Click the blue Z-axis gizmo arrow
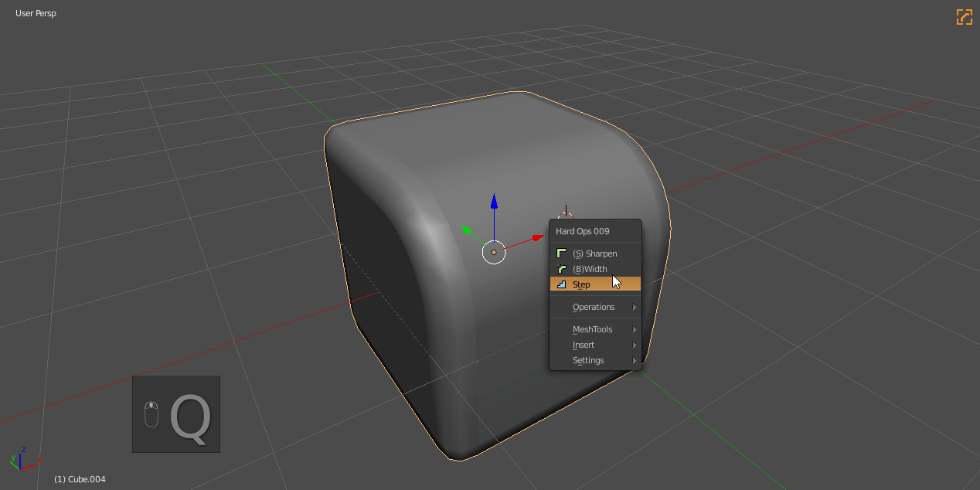Viewport: 980px width, 490px height. point(494,202)
